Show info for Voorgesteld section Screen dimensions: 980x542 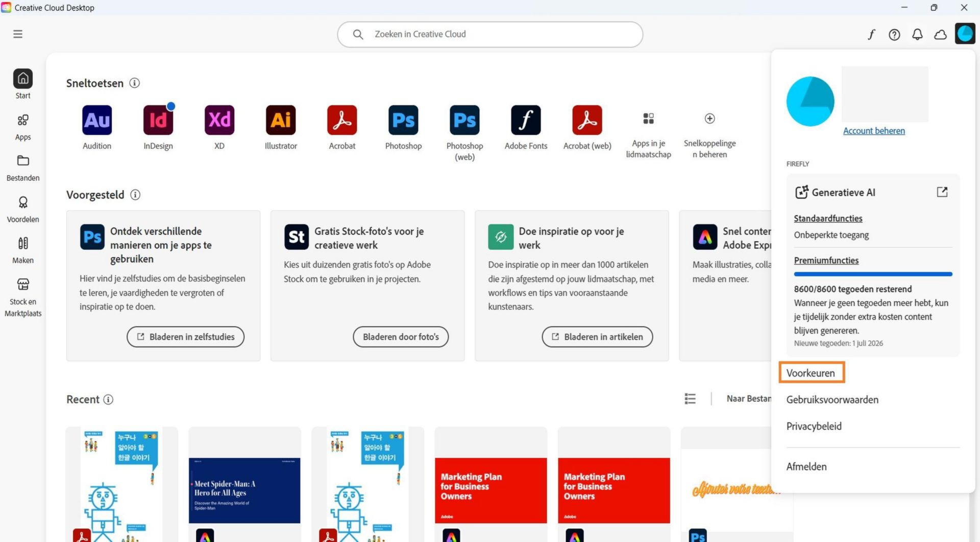click(x=135, y=195)
